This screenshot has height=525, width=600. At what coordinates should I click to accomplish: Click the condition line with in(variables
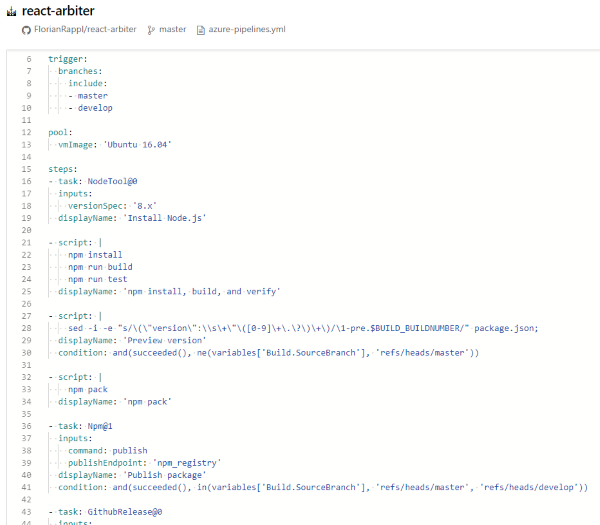(x=323, y=488)
